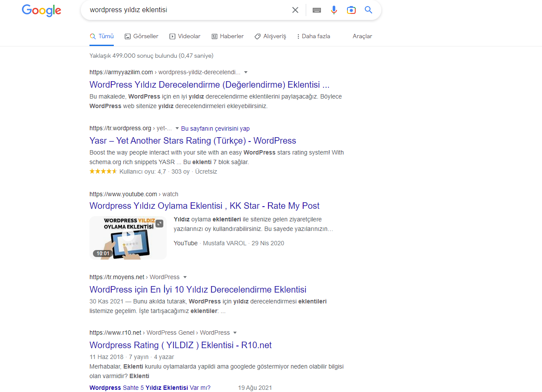Expand video preview icon on thumbnail
The image size is (542, 392).
160,224
